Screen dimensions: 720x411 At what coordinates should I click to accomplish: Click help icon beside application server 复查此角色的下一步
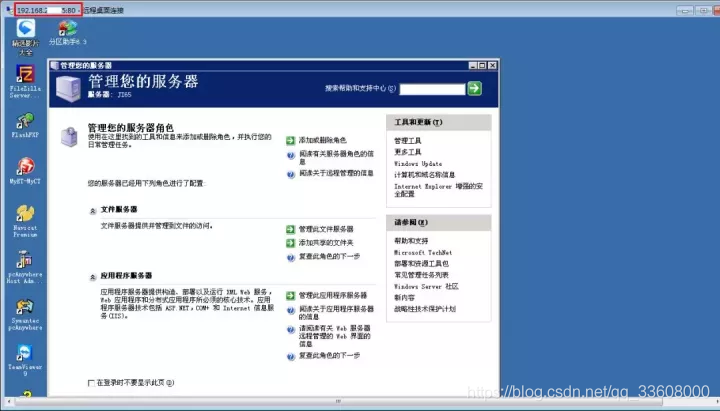click(x=291, y=356)
